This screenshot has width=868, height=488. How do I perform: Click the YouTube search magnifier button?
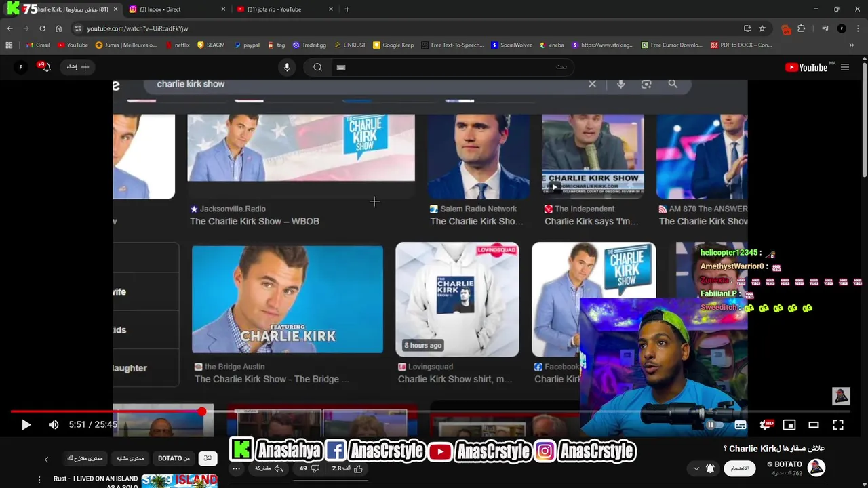tap(317, 67)
